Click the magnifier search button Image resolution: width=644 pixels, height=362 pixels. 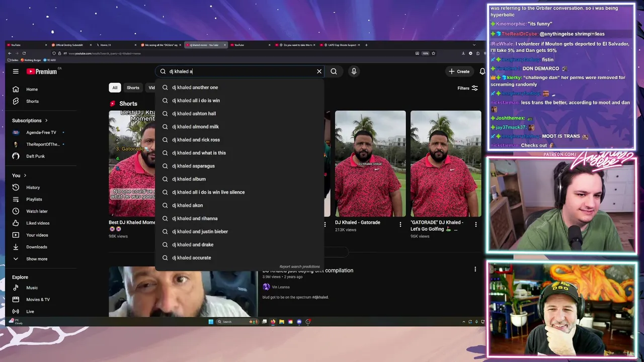[334, 71]
